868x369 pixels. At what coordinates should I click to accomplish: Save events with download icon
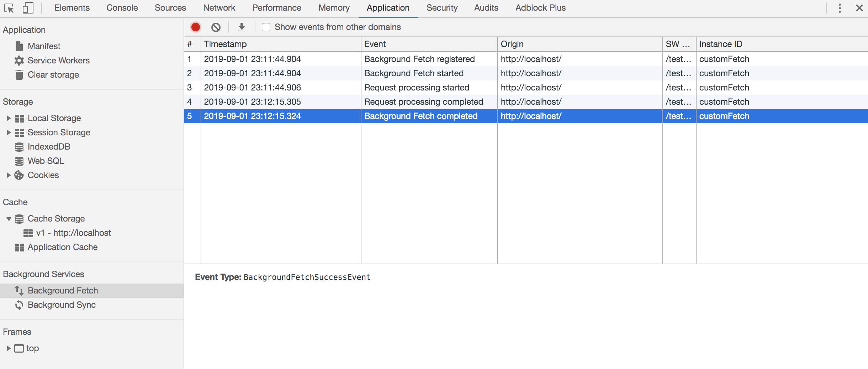242,27
